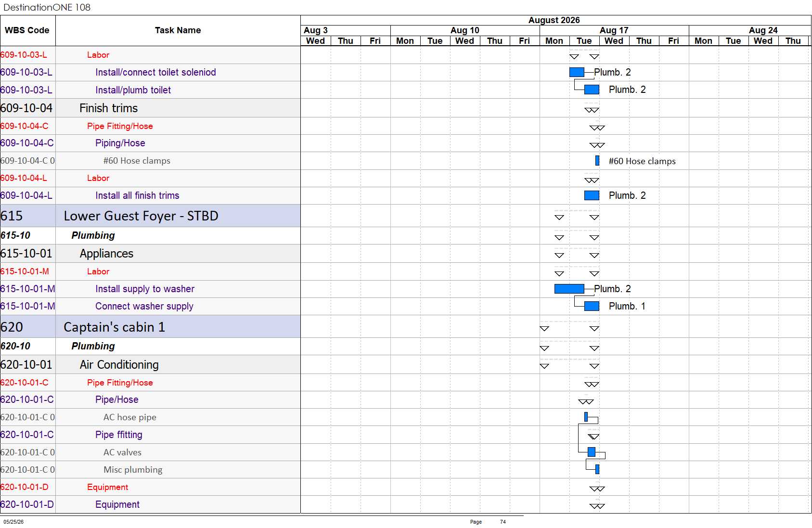
Task: Select the Air Conditioning task row
Action: pos(150,365)
